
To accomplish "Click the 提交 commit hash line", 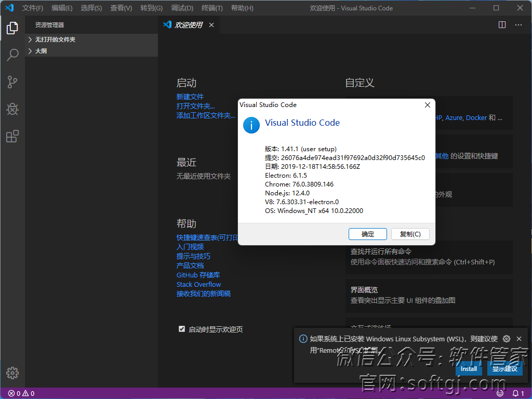I will pos(345,158).
